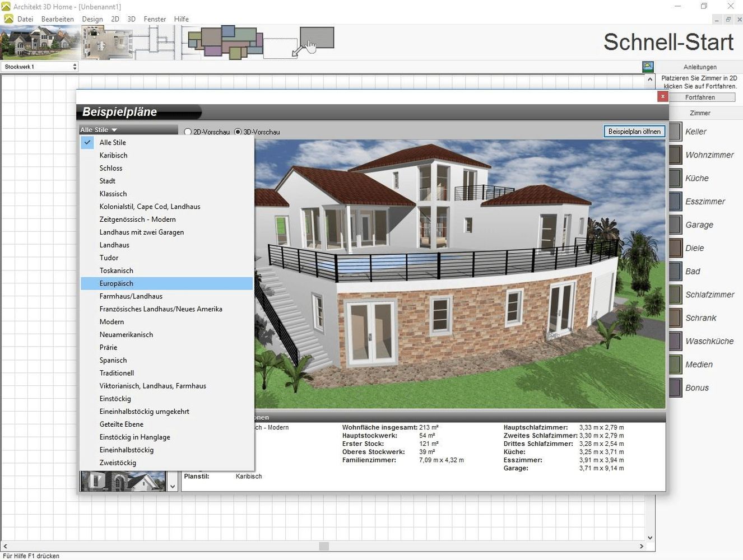Open the Alle Stile dropdown
Screen dimensions: 743x560
tap(99, 130)
